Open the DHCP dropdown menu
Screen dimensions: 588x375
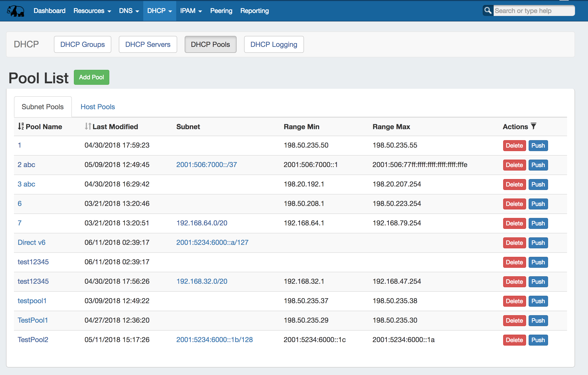click(x=159, y=11)
